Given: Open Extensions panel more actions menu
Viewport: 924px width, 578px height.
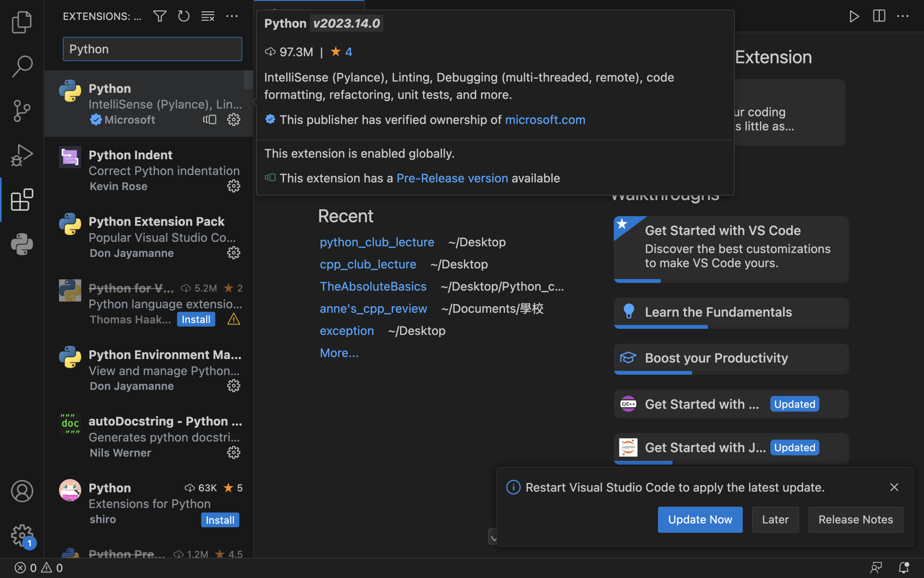Looking at the screenshot, I should (232, 16).
